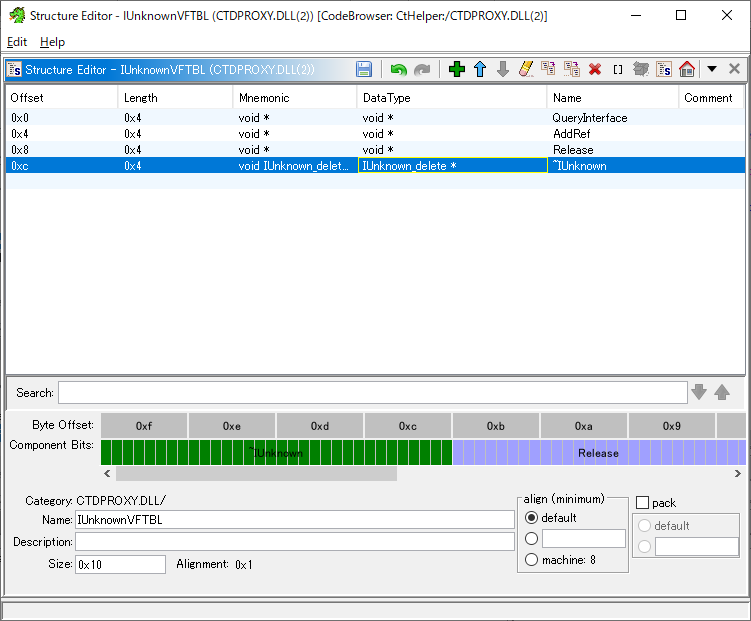Click the grey Move component down arrow

tap(502, 69)
